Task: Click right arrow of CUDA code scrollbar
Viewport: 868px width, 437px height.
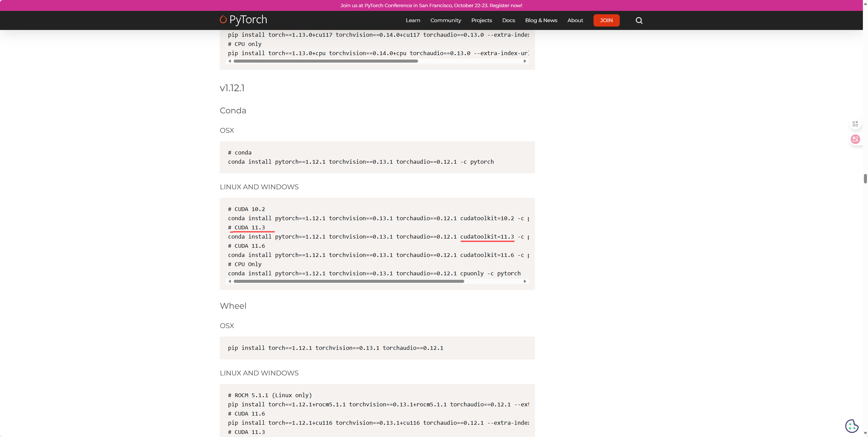Action: coord(525,281)
